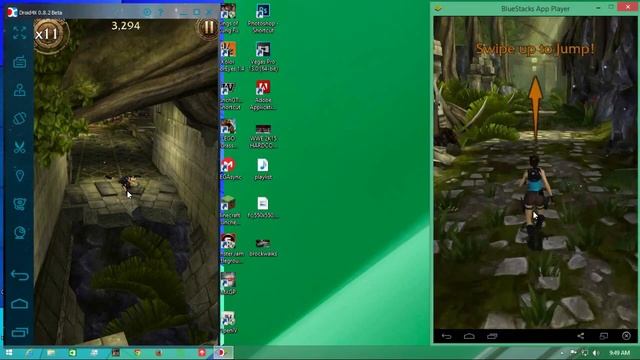
Task: Open GPS location pin in Droid4X sidebar
Action: [19, 176]
